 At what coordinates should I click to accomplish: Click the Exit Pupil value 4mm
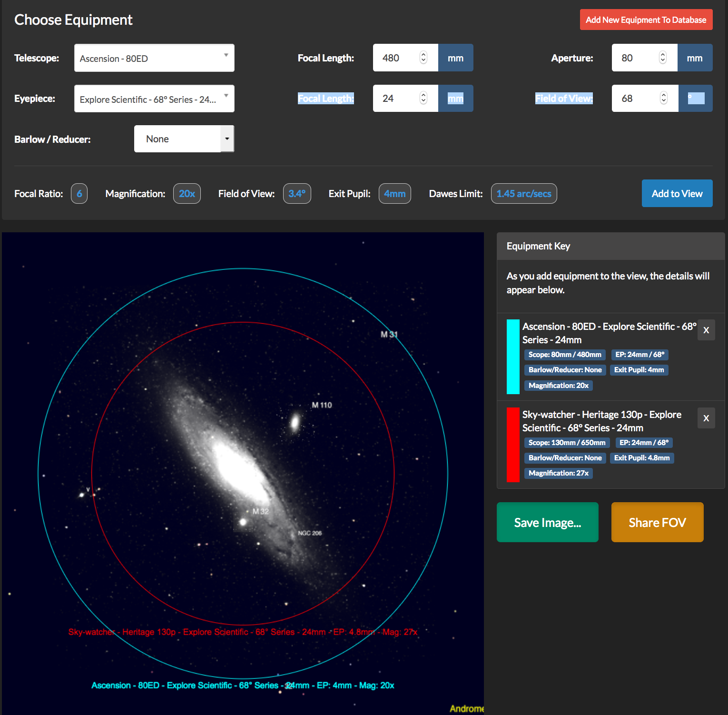(x=395, y=193)
